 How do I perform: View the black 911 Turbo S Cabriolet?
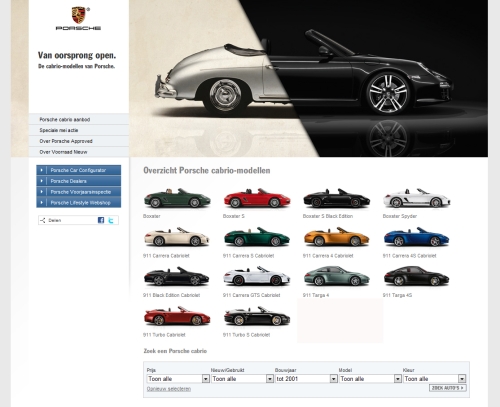[x=257, y=316]
